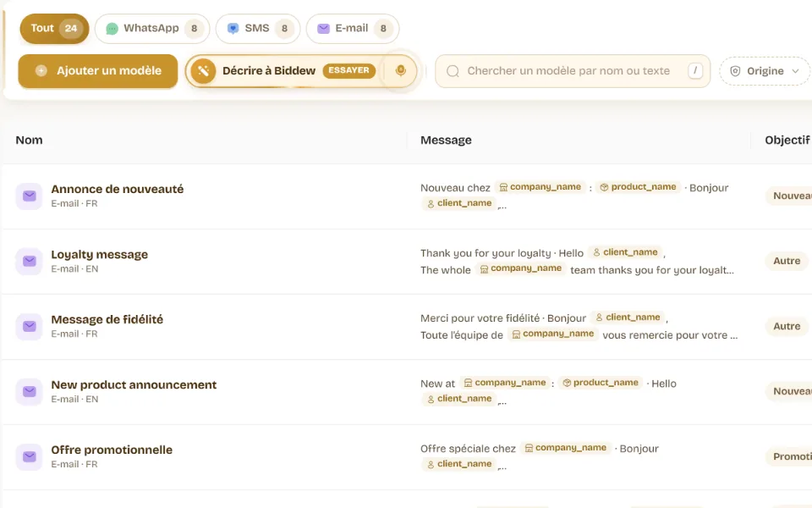Click 'E-mail · FR' under Offre promotionnelle
This screenshot has height=508, width=812.
click(x=74, y=465)
